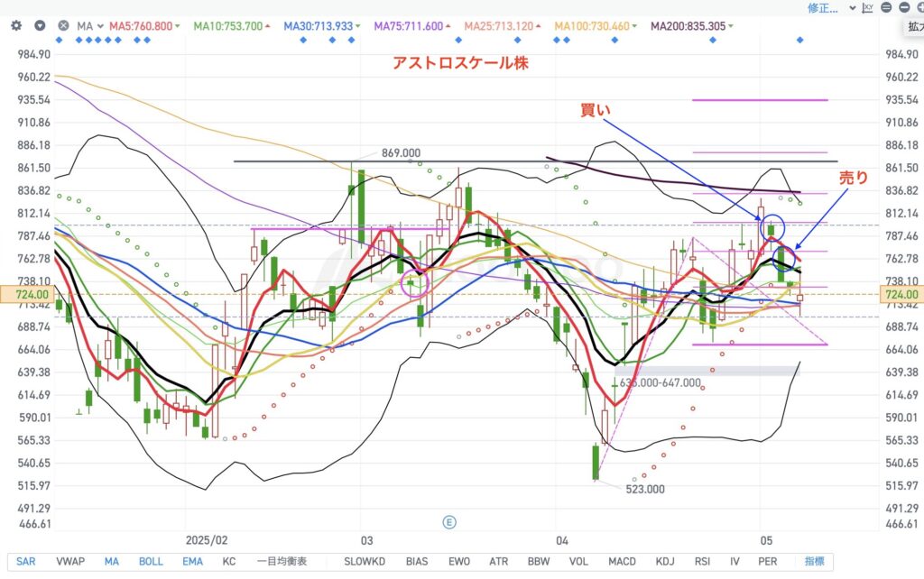Select the MACD sub-indicator
The width and height of the screenshot is (924, 579).
(622, 561)
